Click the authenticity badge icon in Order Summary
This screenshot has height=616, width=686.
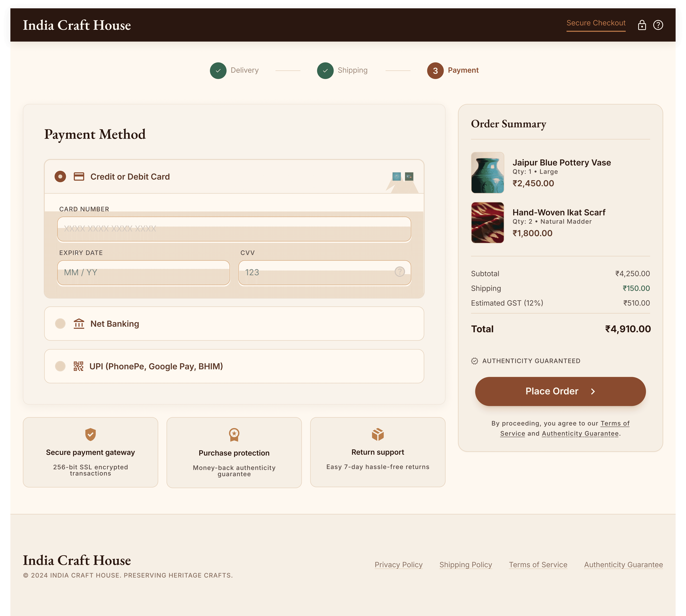pos(474,361)
